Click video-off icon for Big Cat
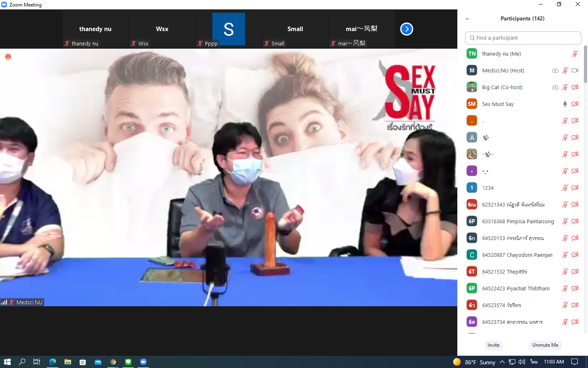The width and height of the screenshot is (588, 368). click(x=575, y=87)
